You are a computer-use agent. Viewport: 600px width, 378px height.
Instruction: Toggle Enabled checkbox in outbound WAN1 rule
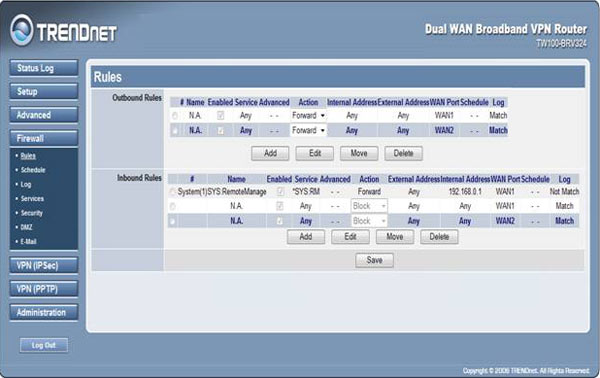point(220,115)
